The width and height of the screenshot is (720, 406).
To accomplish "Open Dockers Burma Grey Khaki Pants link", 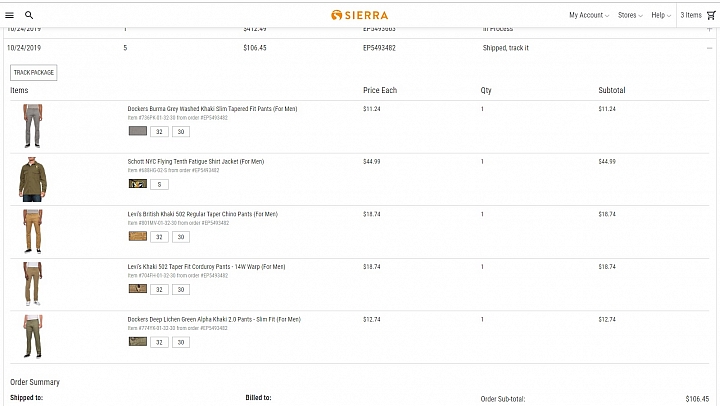I will [x=212, y=109].
